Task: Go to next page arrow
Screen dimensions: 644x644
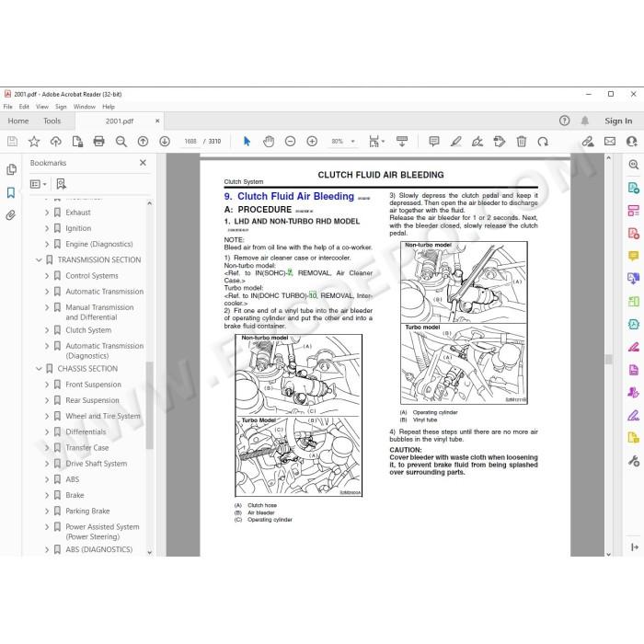Action: click(165, 142)
